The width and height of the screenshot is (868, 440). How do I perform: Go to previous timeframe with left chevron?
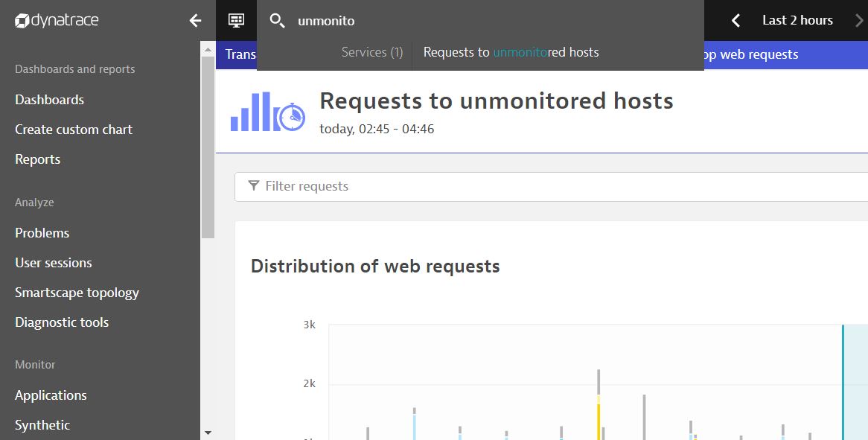pyautogui.click(x=735, y=20)
